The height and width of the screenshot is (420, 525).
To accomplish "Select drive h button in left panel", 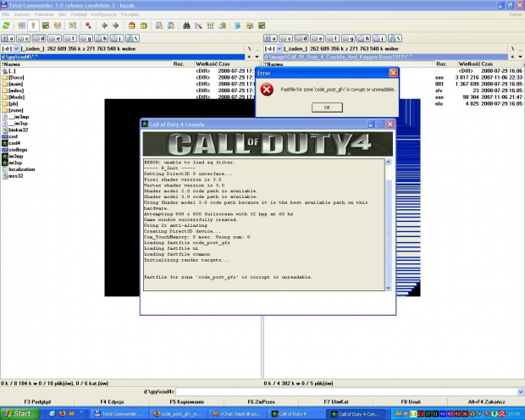I will pos(101,38).
